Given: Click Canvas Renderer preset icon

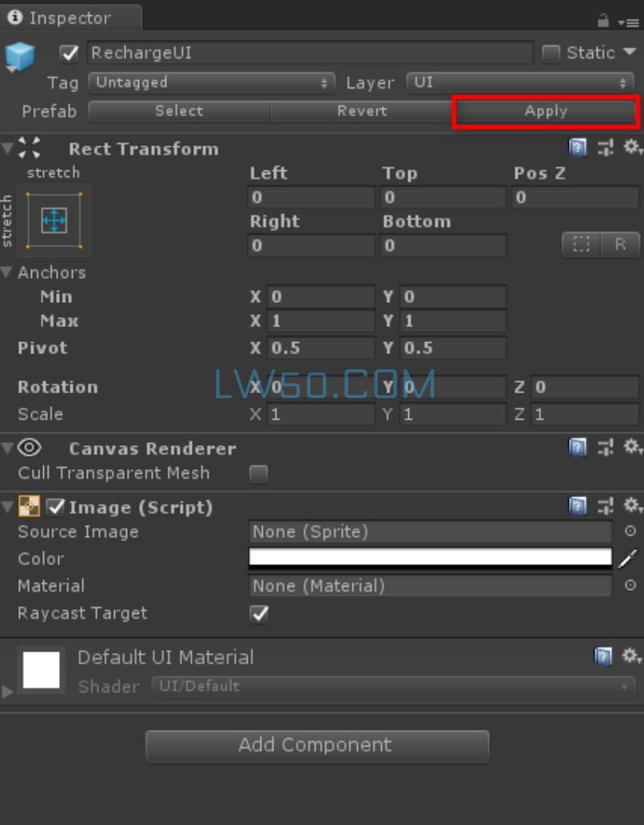Looking at the screenshot, I should (605, 448).
